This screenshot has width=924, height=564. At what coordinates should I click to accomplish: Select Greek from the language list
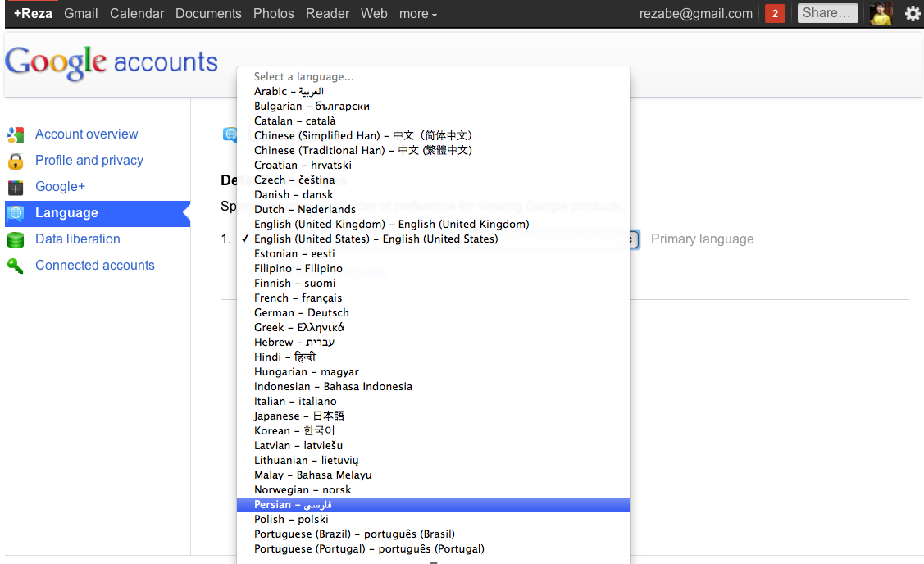[433, 327]
